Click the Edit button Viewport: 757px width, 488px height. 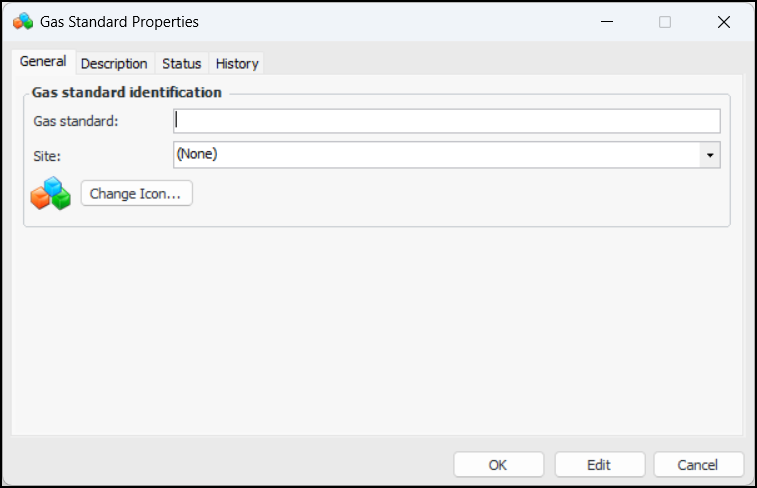click(x=598, y=465)
